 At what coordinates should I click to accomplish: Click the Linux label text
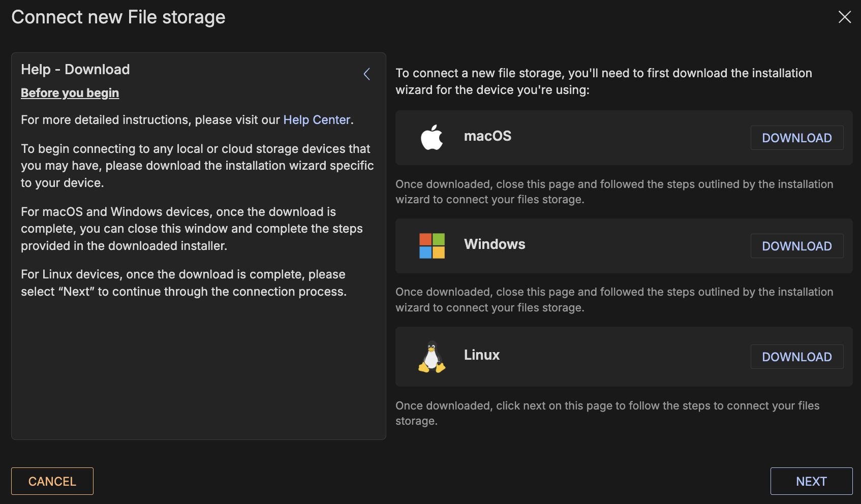pyautogui.click(x=481, y=355)
